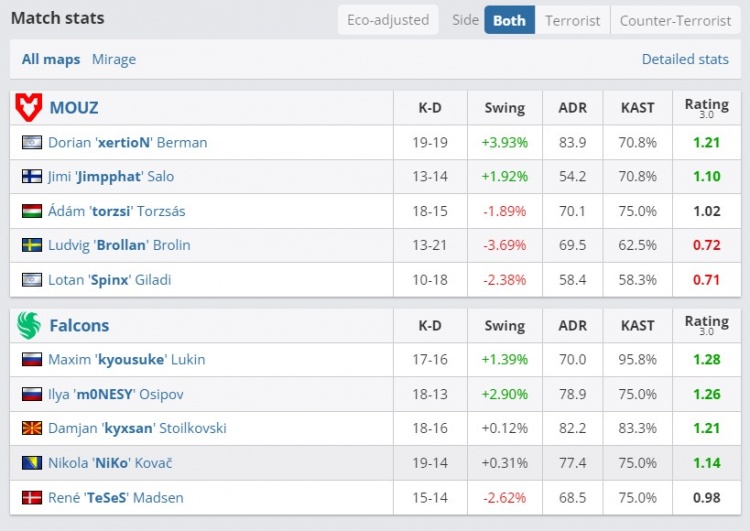Click the Falcons team logo icon

[29, 325]
